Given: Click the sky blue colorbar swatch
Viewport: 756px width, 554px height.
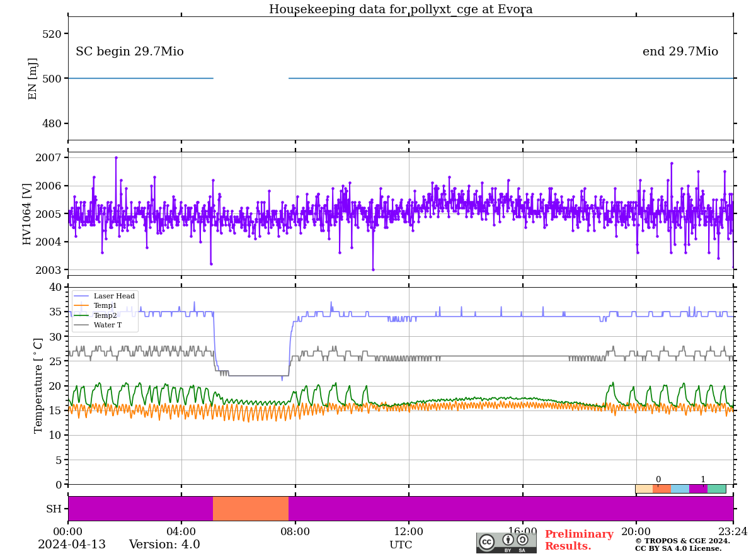Looking at the screenshot, I should point(680,489).
